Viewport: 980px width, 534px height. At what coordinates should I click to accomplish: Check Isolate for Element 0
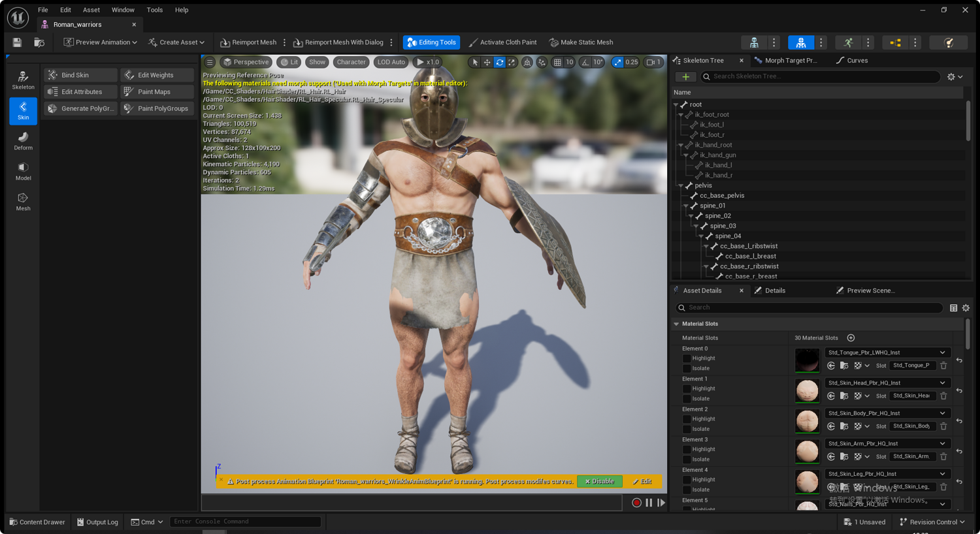(687, 368)
